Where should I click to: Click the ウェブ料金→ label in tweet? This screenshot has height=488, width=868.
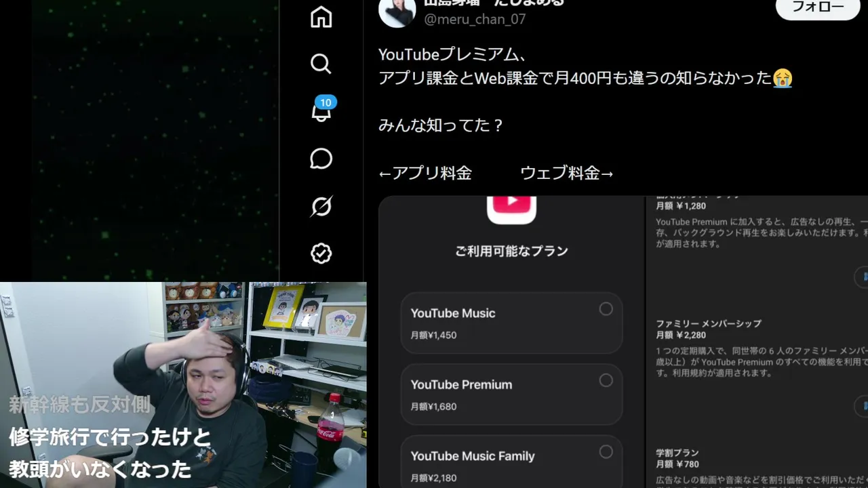(x=567, y=173)
